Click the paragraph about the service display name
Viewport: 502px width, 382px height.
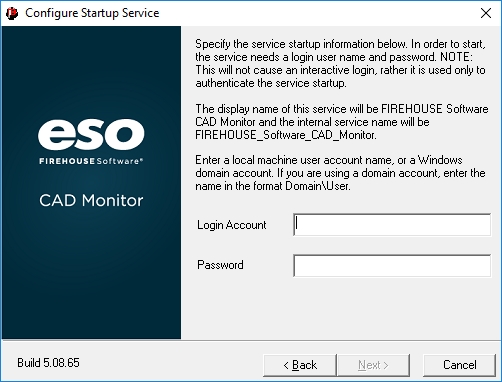point(342,122)
